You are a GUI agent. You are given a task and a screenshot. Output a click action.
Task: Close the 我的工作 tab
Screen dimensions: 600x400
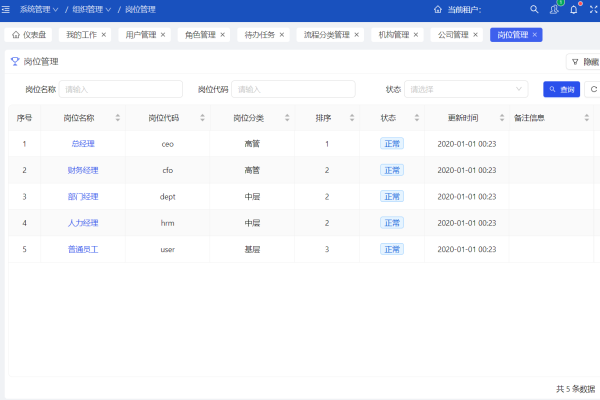[x=104, y=35]
